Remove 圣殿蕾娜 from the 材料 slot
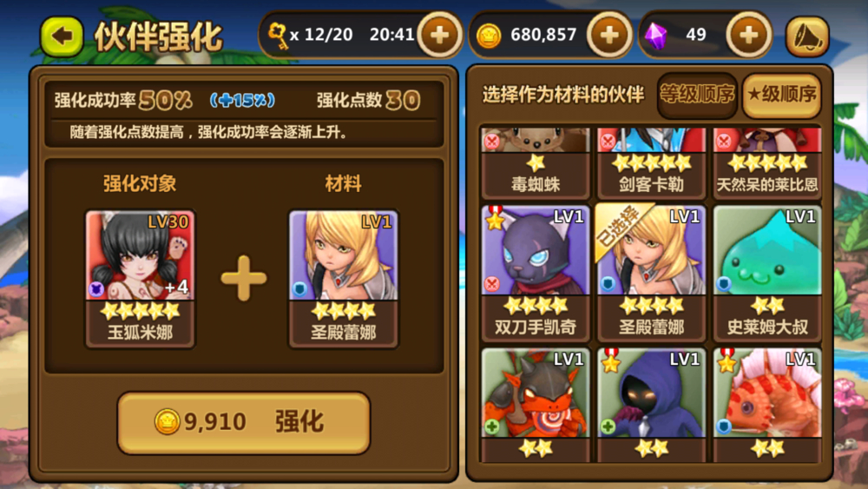This screenshot has width=868, height=489. tap(343, 279)
